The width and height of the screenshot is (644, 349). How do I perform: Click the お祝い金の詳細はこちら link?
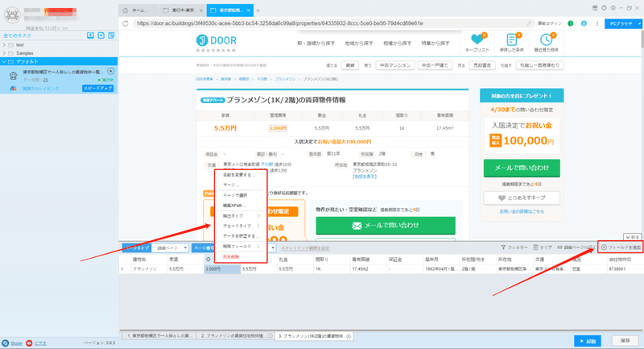pos(522,211)
